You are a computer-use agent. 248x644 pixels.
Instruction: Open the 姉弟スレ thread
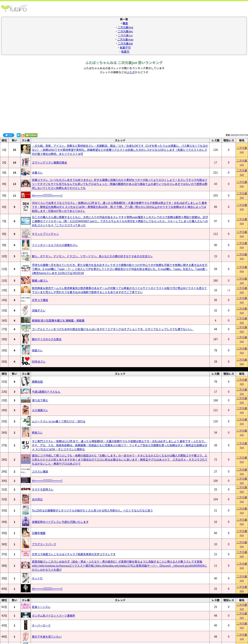click(x=37, y=432)
